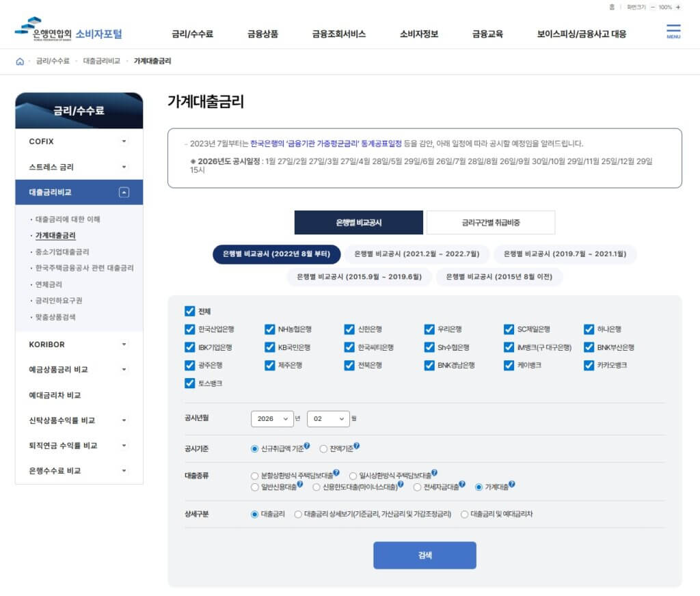Open the month dropdown showing 02

click(x=328, y=418)
